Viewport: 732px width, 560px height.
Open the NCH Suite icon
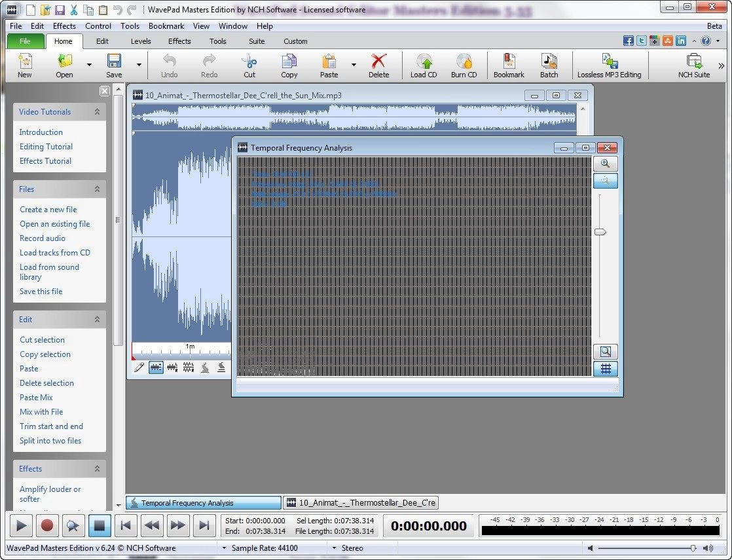click(x=694, y=65)
